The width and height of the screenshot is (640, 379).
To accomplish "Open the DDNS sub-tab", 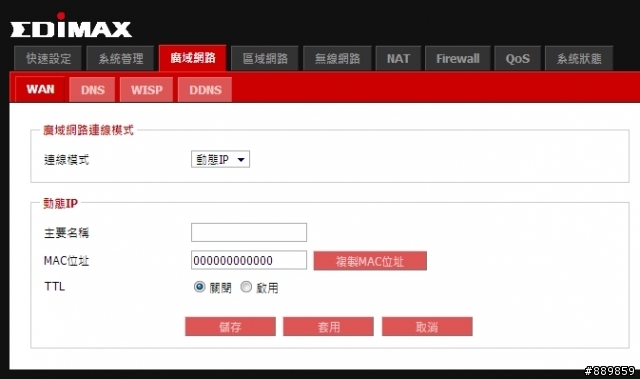I will coord(205,90).
